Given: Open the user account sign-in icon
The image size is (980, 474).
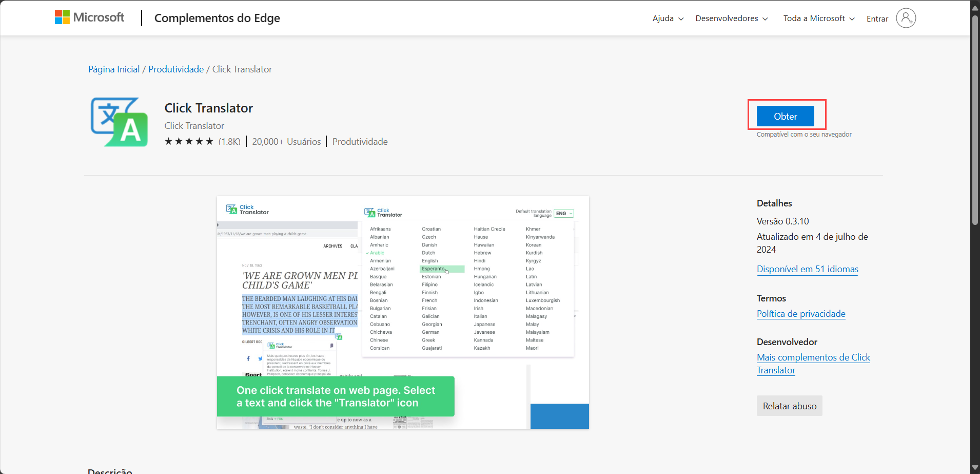Looking at the screenshot, I should [906, 18].
